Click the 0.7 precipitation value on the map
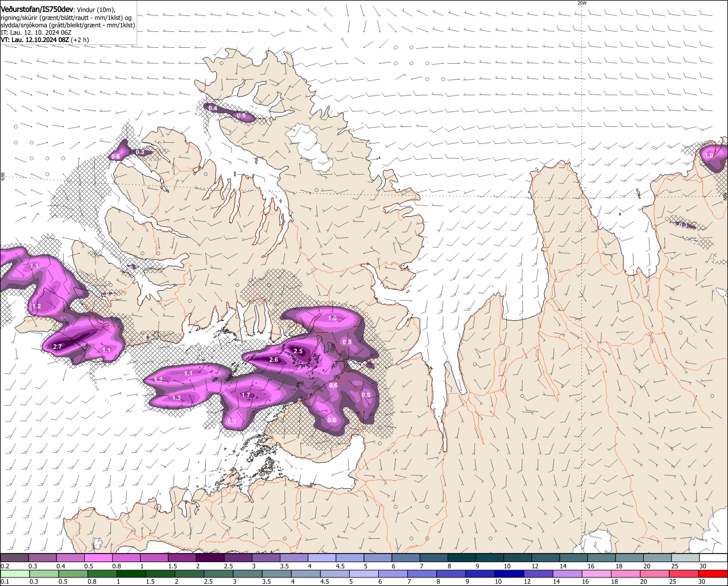728x586 pixels. click(232, 422)
